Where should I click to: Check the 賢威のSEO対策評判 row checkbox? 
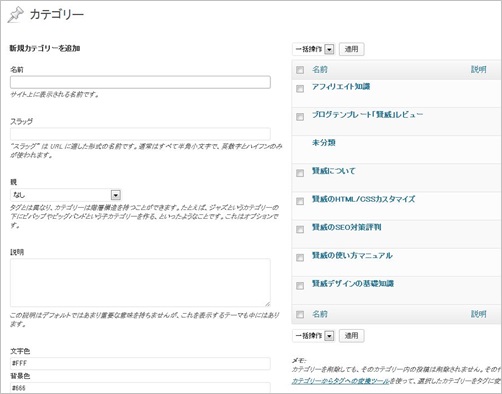coord(300,229)
